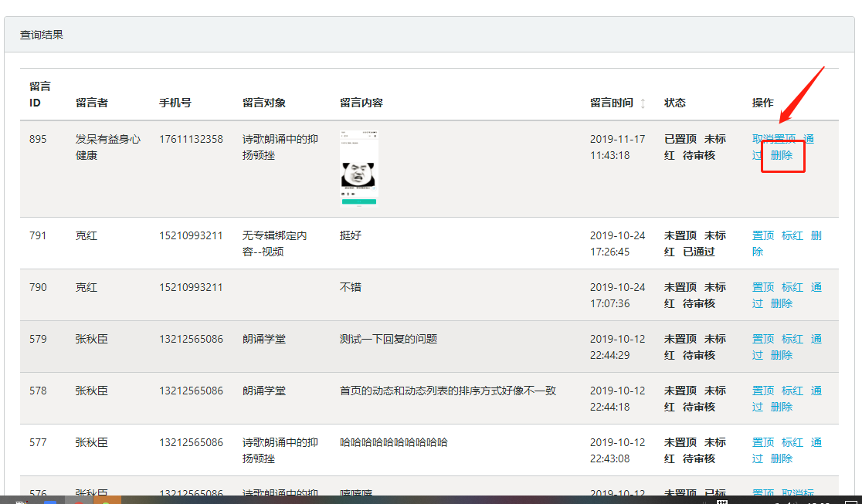
Task: Click 标红 on message 578 row
Action: coord(792,391)
